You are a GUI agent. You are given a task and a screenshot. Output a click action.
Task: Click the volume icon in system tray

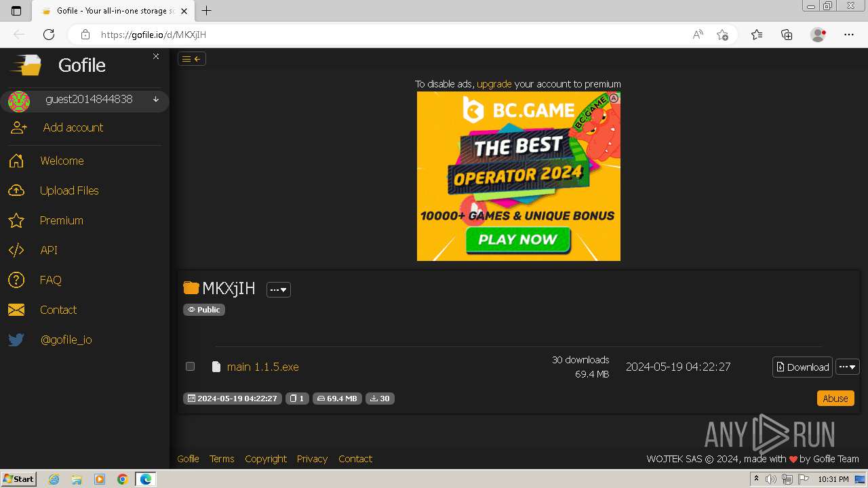click(x=771, y=479)
